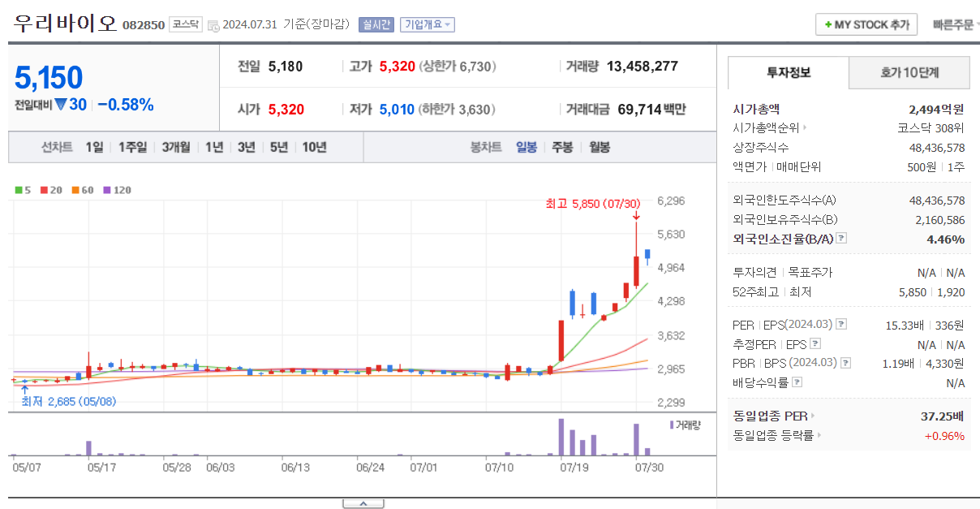Select the 10년 line chart period
The width and height of the screenshot is (980, 509).
[314, 147]
